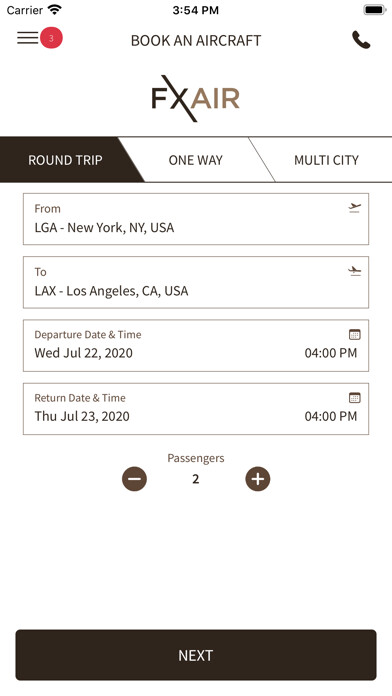This screenshot has width=392, height=696.
Task: Edit the To airport field
Action: tap(196, 282)
